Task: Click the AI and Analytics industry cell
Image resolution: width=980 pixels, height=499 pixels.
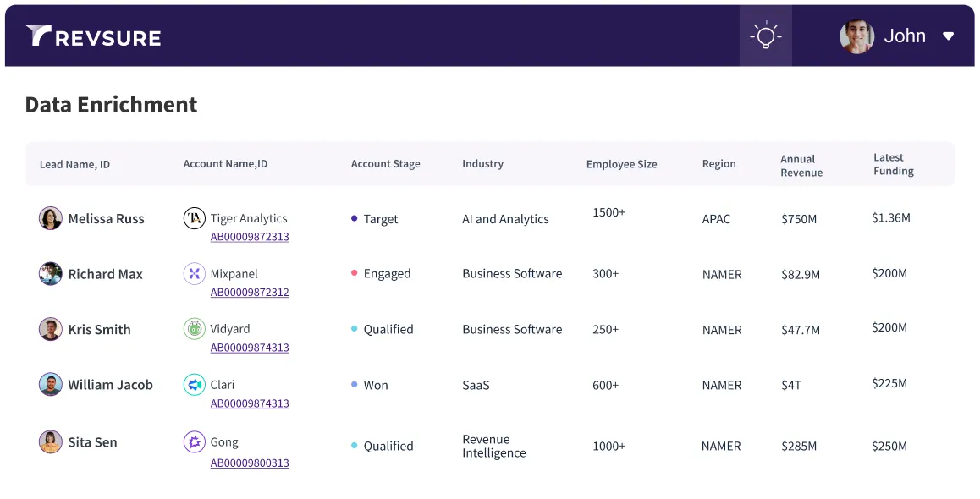Action: coord(505,219)
